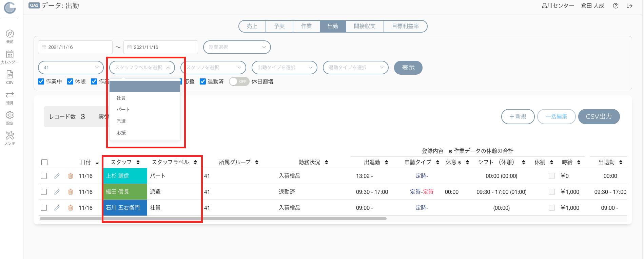Choose 派遣 from staff label list
This screenshot has width=644, height=259.
pos(145,121)
